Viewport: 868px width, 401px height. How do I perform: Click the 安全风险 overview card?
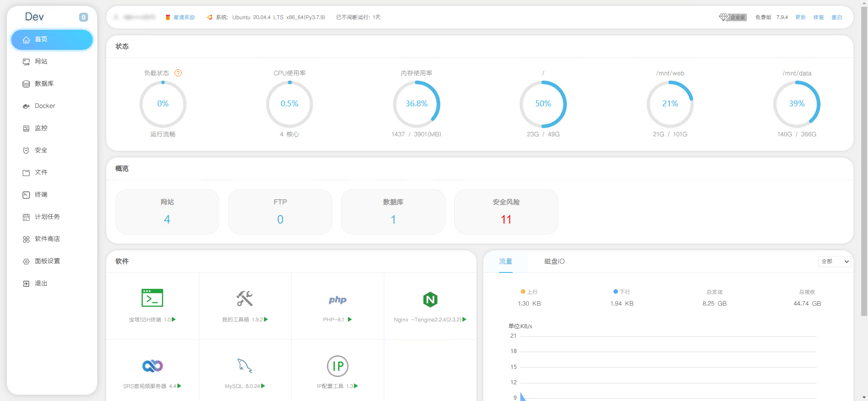pos(506,212)
